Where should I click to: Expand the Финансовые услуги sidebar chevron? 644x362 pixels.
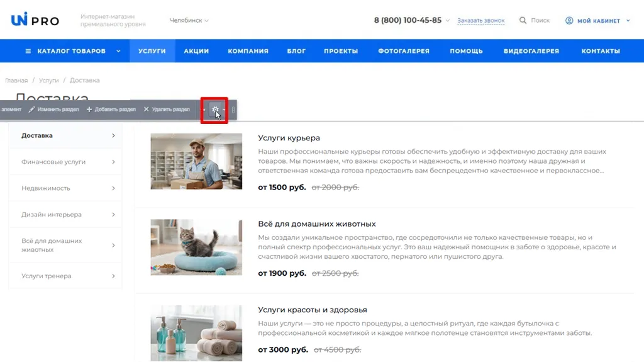click(x=113, y=162)
